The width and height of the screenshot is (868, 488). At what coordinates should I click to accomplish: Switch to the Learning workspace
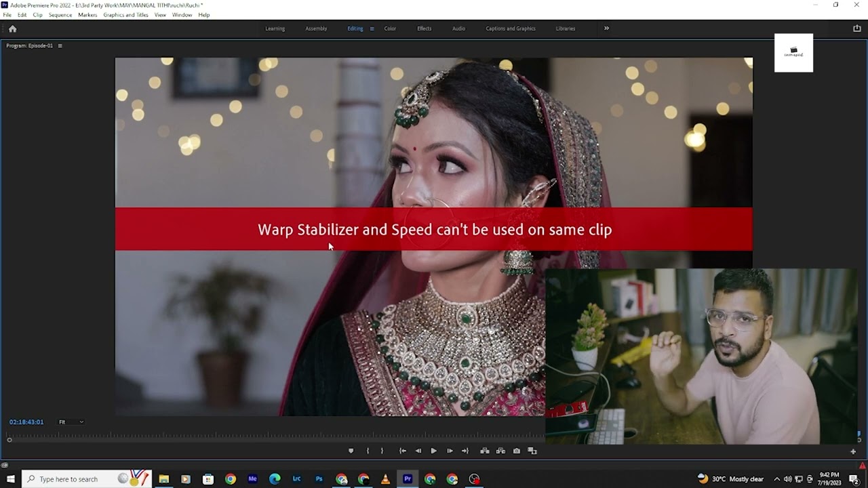pyautogui.click(x=275, y=28)
